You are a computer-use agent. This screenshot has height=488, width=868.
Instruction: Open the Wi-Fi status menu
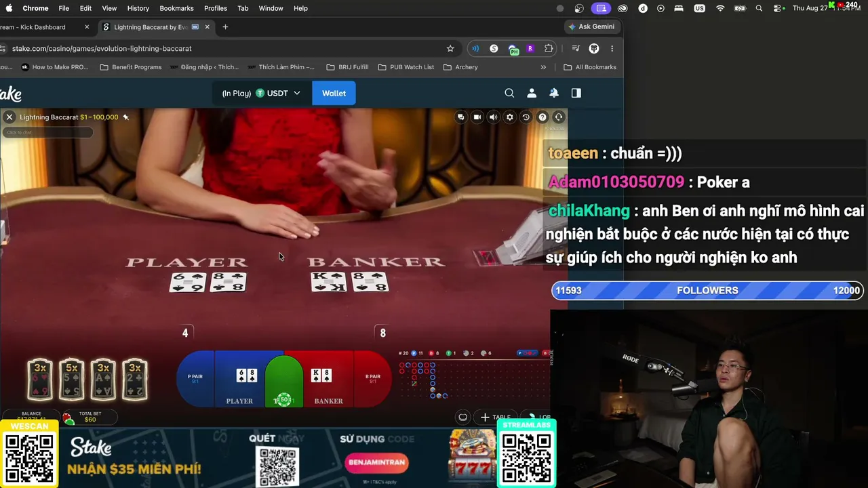(720, 8)
